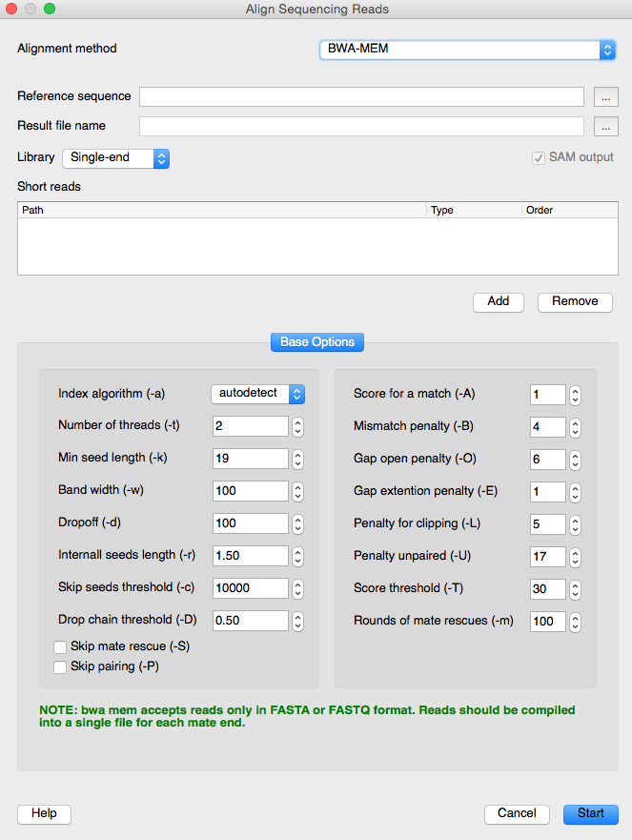The width and height of the screenshot is (632, 840).
Task: Click the Path column header in Short reads
Action: coord(222,210)
